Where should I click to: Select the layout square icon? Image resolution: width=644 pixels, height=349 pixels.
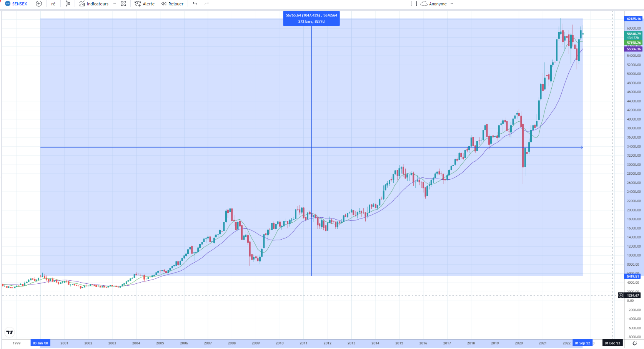coord(414,4)
